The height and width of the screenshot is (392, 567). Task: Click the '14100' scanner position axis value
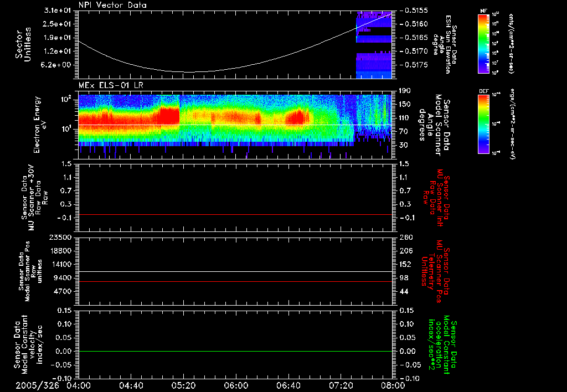pos(60,264)
